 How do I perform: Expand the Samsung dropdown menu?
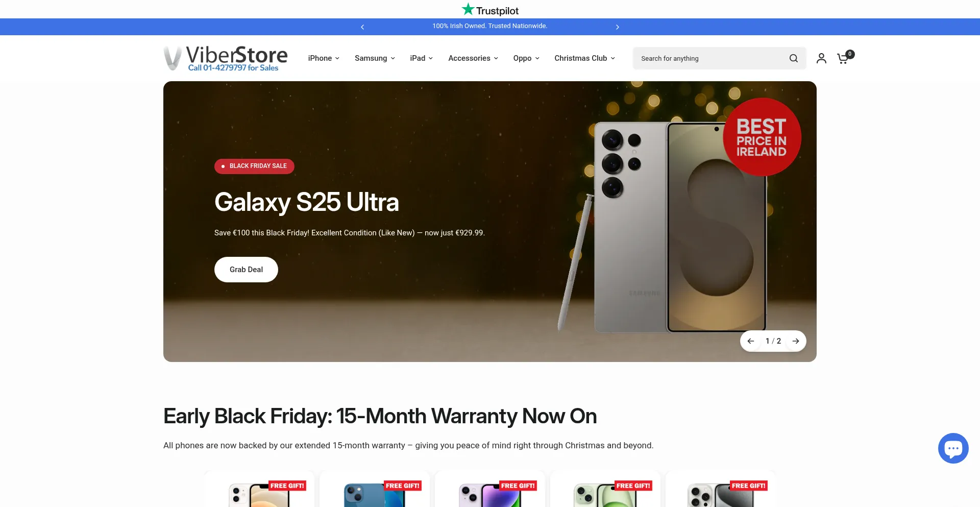point(375,58)
